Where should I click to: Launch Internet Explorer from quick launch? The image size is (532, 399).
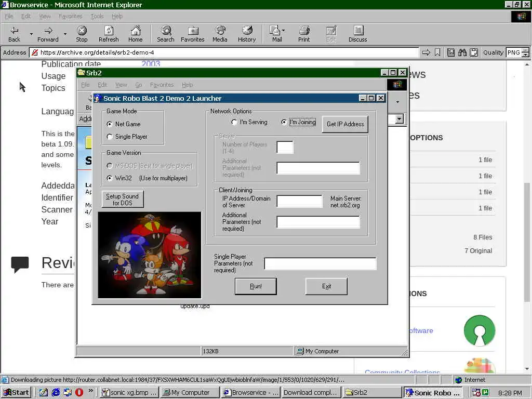tap(56, 392)
